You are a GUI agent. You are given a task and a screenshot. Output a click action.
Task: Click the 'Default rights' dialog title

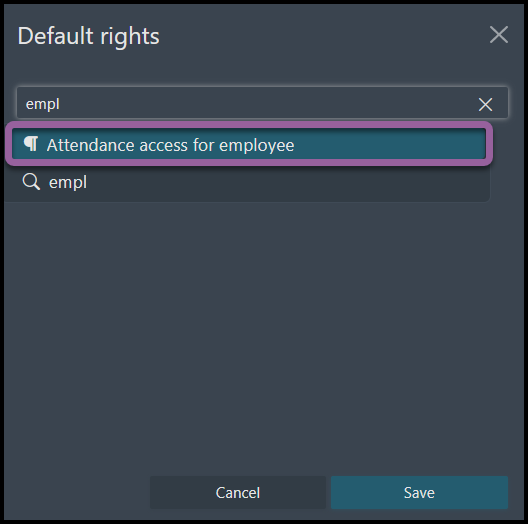[x=89, y=36]
